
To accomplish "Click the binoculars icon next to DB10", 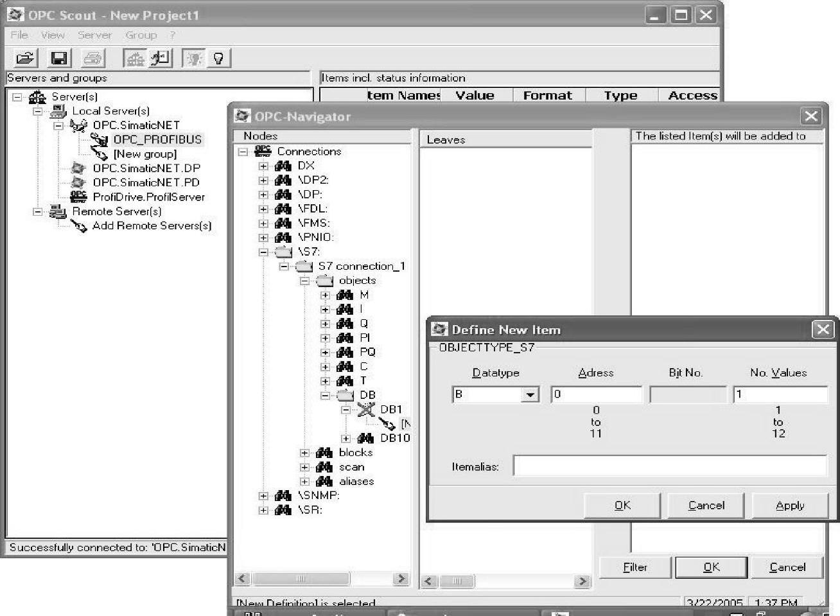I will [x=365, y=438].
